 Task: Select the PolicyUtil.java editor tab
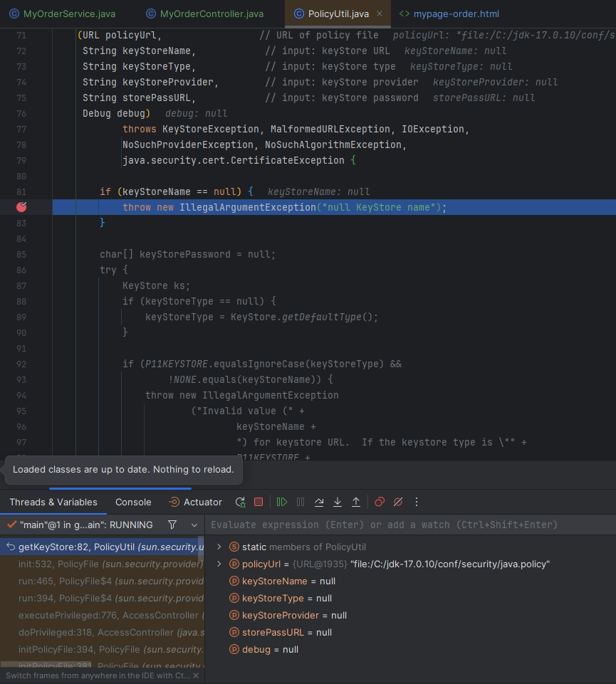[338, 14]
